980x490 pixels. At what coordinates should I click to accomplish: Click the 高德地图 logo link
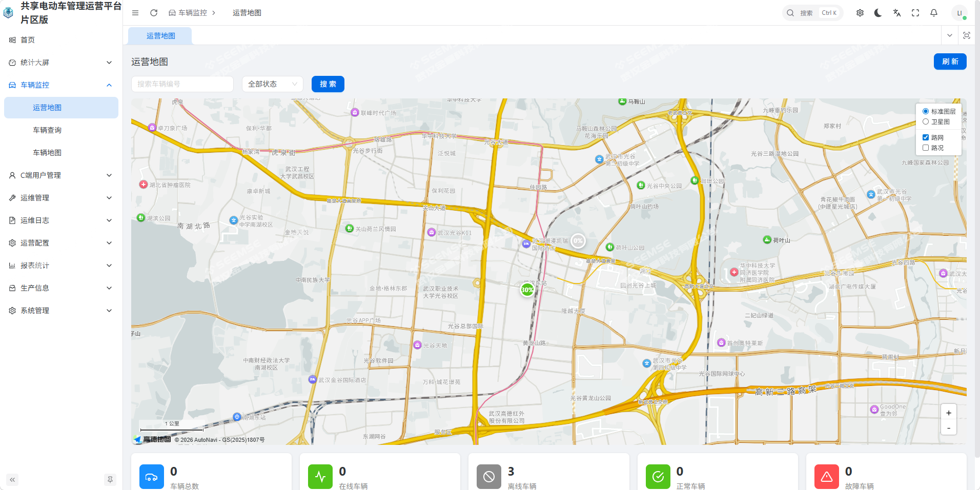(x=153, y=439)
